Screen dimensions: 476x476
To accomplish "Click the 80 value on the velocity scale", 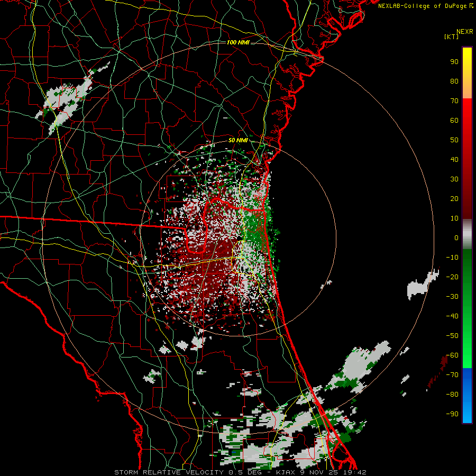I will pyautogui.click(x=454, y=81).
